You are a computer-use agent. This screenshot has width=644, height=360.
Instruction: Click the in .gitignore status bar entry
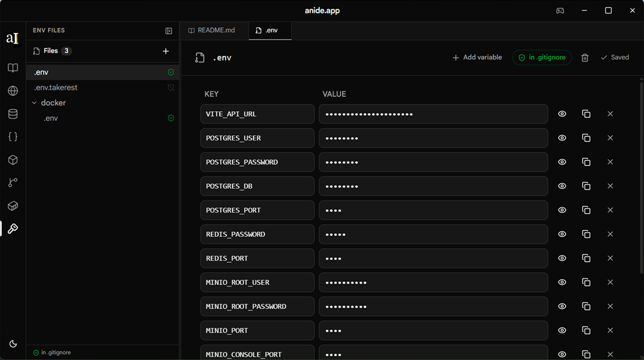tap(52, 353)
